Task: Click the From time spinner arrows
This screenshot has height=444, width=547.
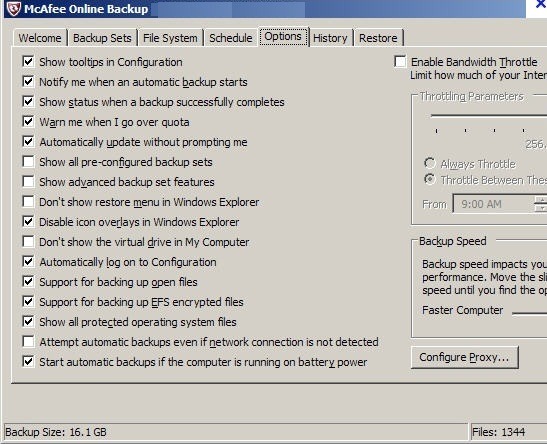Action: click(x=541, y=204)
